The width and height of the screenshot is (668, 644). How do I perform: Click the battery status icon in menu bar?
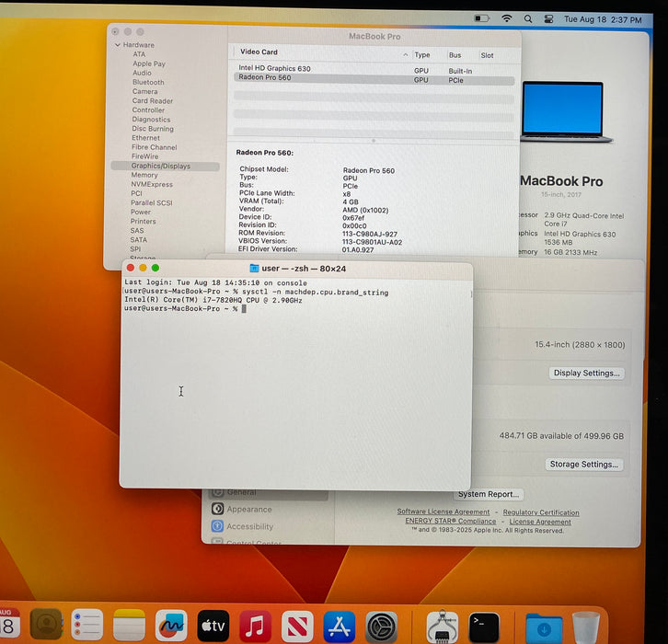(482, 18)
